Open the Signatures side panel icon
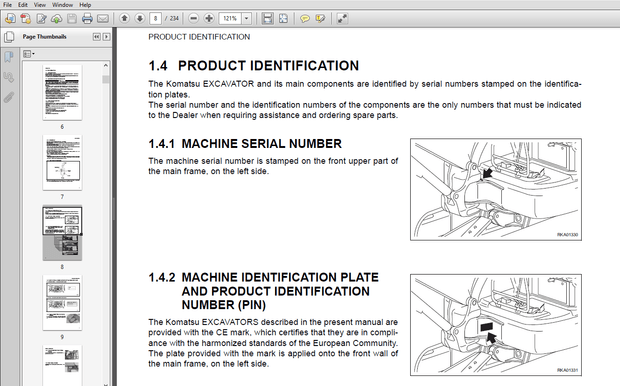620x386 pixels. point(9,77)
